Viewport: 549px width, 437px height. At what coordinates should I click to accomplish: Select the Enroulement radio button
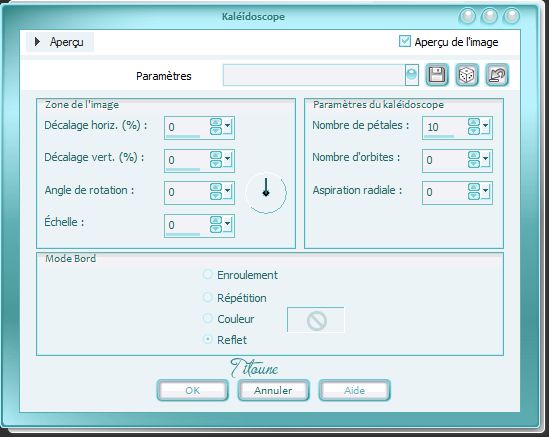point(208,274)
